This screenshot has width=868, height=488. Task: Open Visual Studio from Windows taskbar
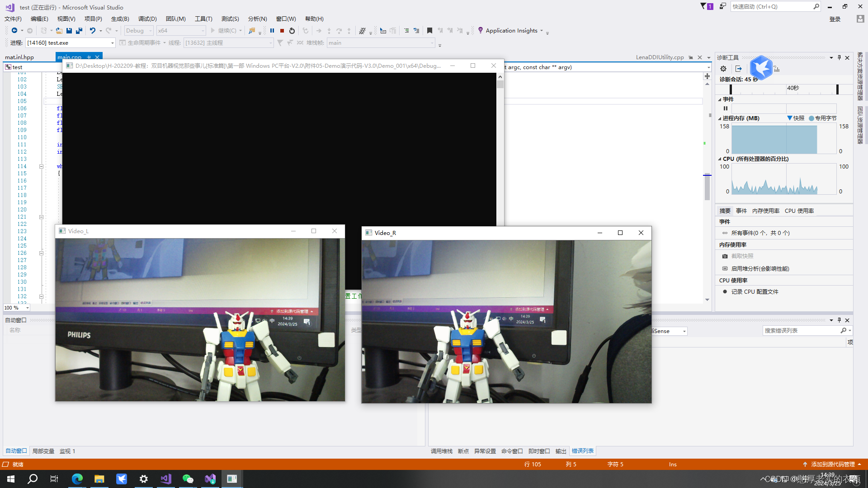tap(165, 479)
